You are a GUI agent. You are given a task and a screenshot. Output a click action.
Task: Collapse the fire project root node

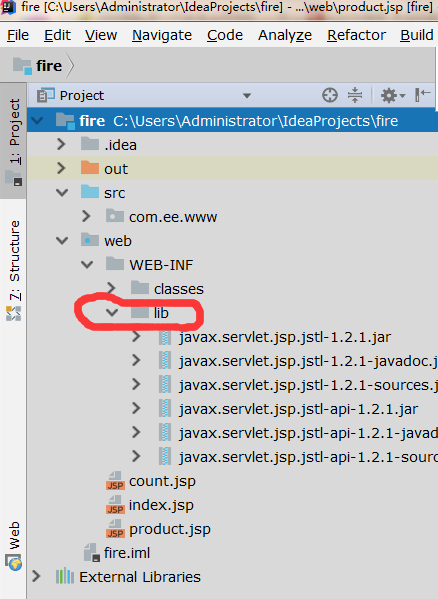click(37, 121)
